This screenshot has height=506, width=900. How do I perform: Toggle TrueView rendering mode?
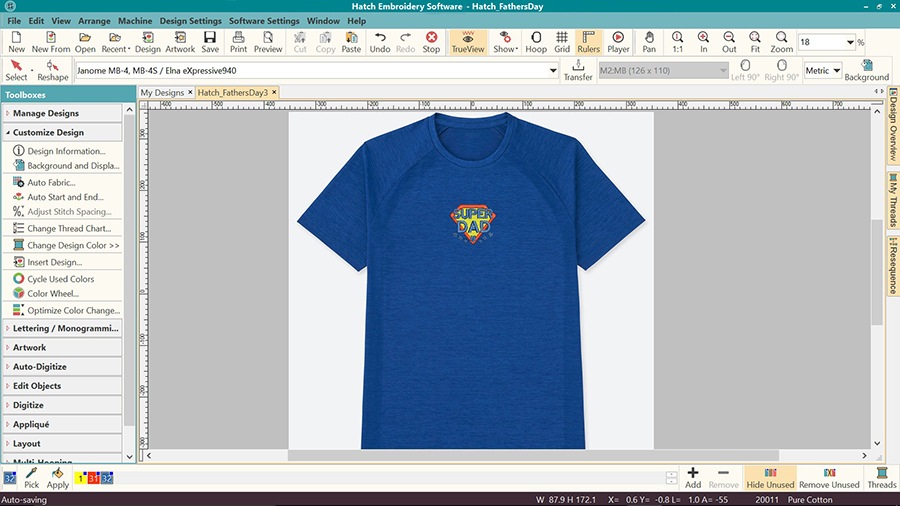click(467, 42)
